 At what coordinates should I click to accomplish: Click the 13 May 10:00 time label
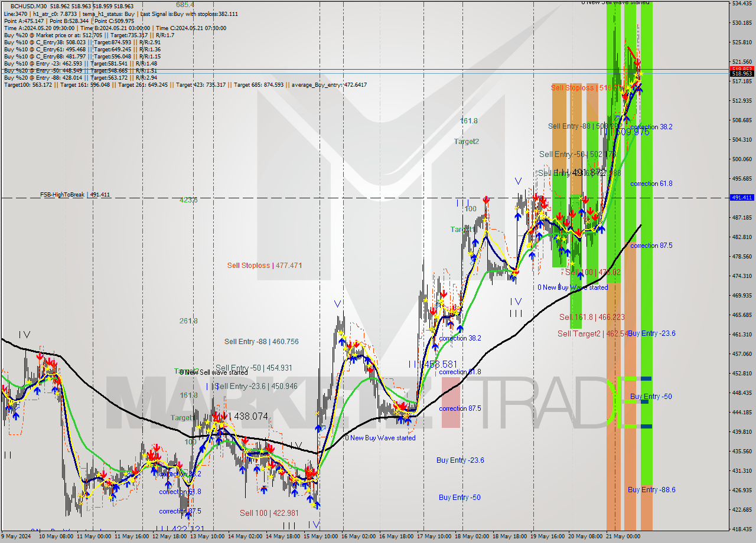(207, 537)
